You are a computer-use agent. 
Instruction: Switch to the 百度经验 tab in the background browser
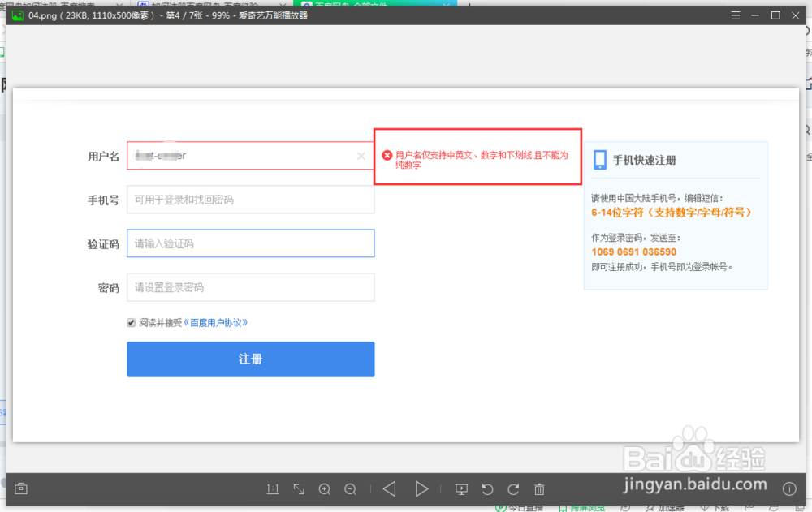[204, 5]
